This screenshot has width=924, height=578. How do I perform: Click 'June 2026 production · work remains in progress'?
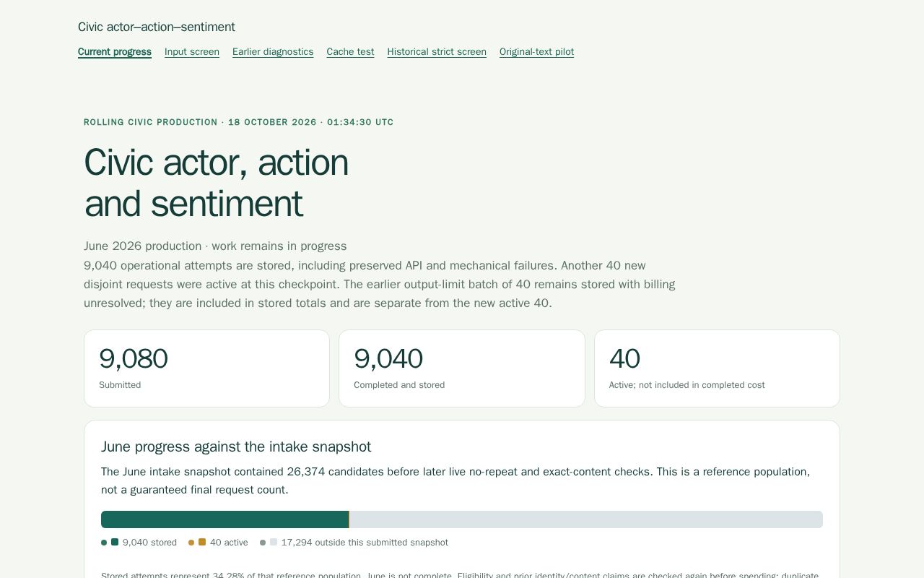(x=215, y=246)
